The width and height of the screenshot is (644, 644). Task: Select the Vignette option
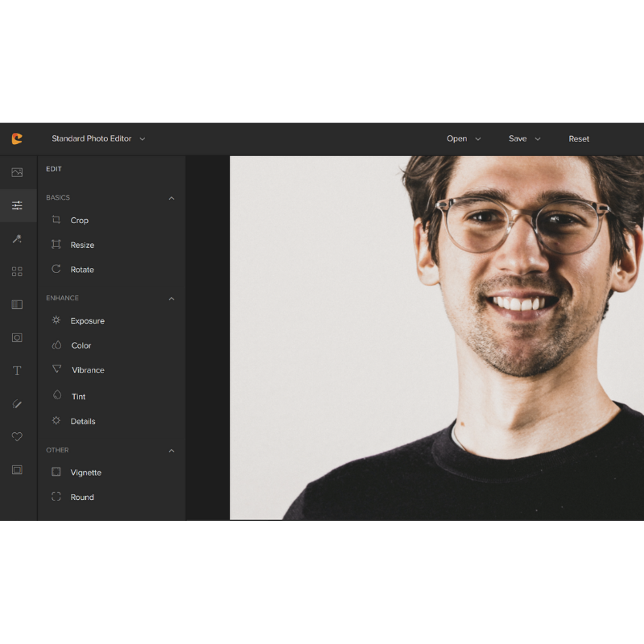[85, 473]
